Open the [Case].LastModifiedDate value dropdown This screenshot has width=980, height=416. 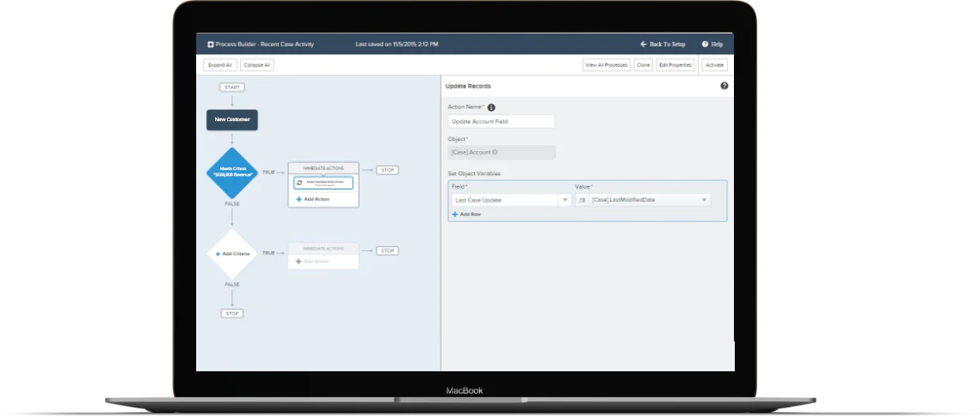click(x=705, y=200)
